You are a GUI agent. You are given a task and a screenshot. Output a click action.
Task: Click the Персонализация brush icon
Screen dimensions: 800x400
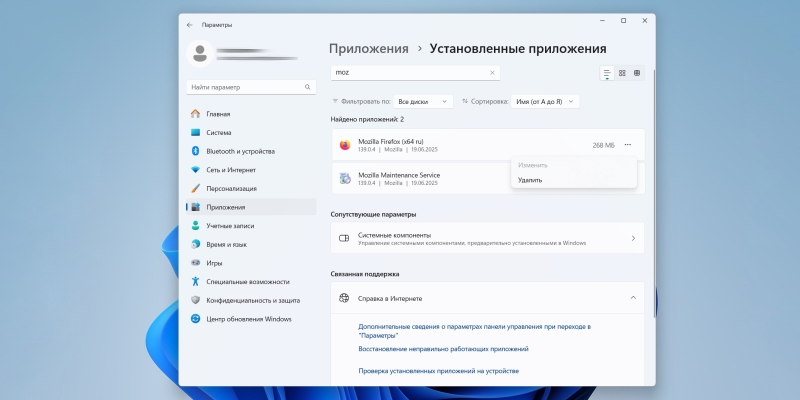click(x=195, y=188)
